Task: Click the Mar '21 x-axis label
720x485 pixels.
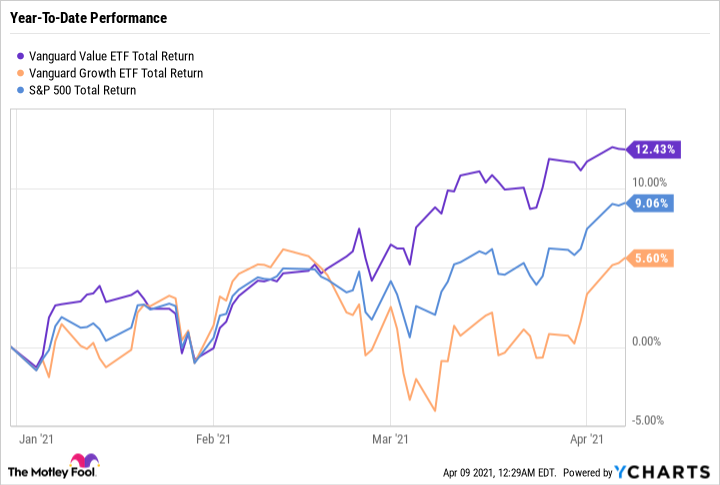Action: tap(389, 439)
